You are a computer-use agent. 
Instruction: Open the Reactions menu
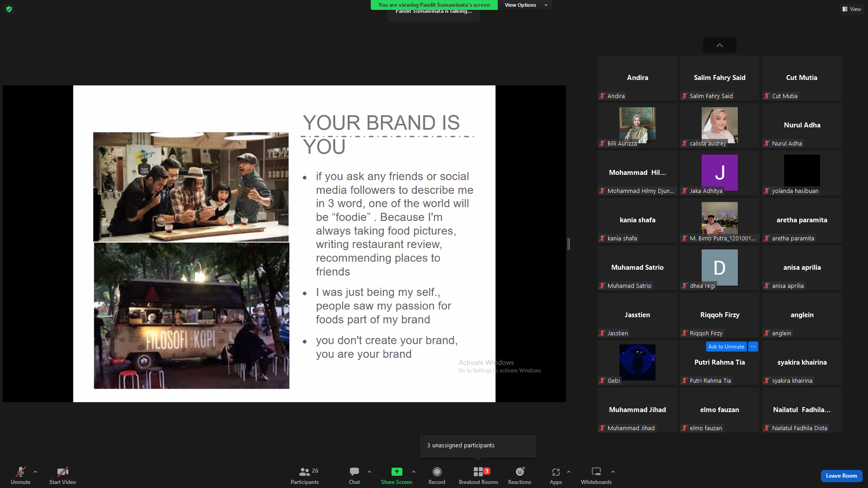519,475
